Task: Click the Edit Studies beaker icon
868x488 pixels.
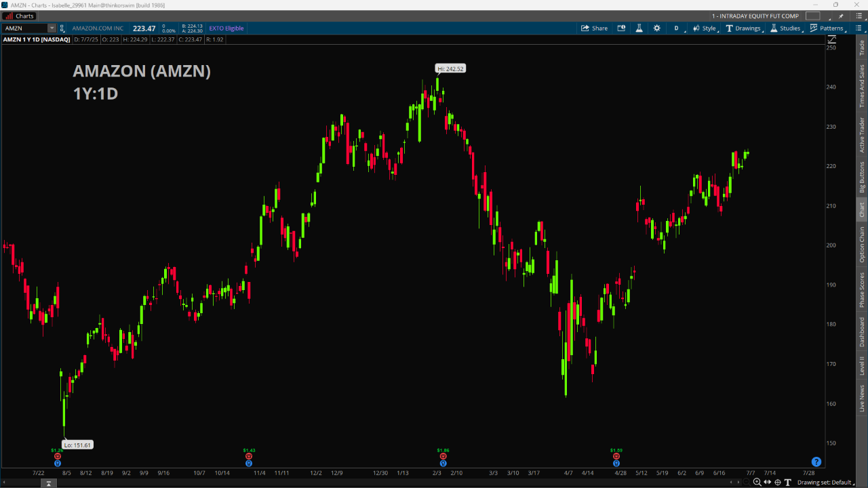Action: point(639,28)
